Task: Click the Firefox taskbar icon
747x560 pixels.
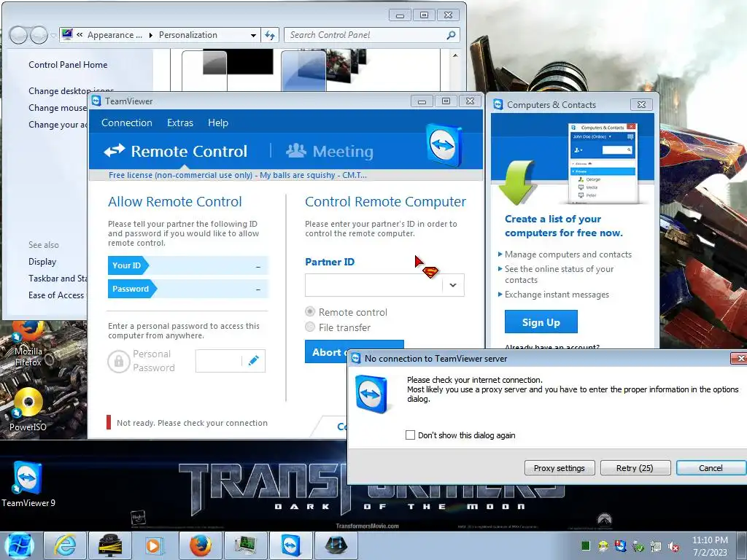Action: tap(200, 545)
